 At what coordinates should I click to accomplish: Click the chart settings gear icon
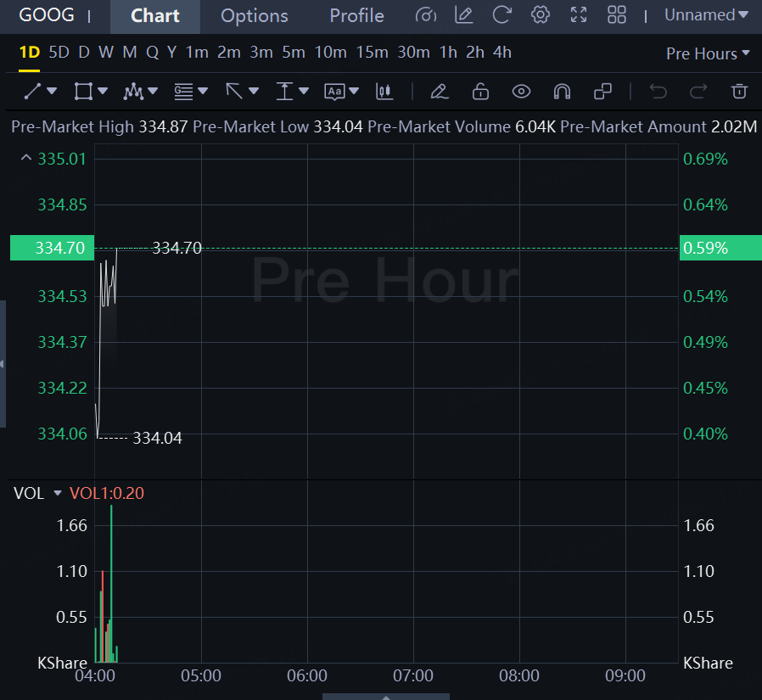pyautogui.click(x=540, y=15)
